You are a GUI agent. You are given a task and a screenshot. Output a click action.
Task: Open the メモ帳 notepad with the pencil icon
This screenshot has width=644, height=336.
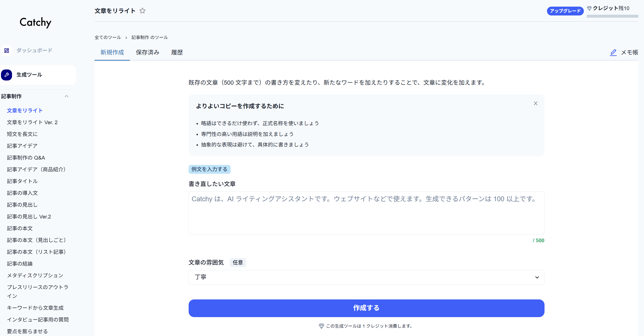[613, 53]
